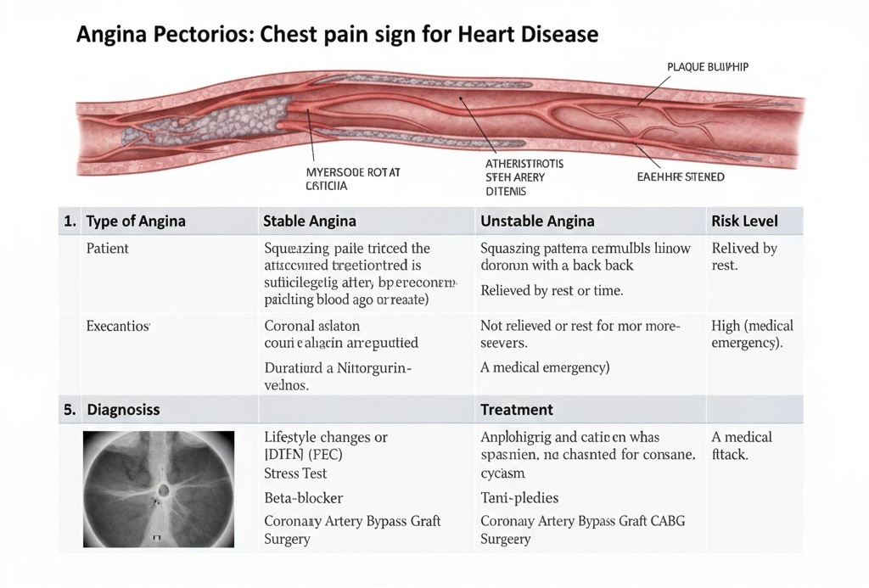The width and height of the screenshot is (869, 588).
Task: Click the EAEHHFE STENED diagram label
Action: point(680,177)
